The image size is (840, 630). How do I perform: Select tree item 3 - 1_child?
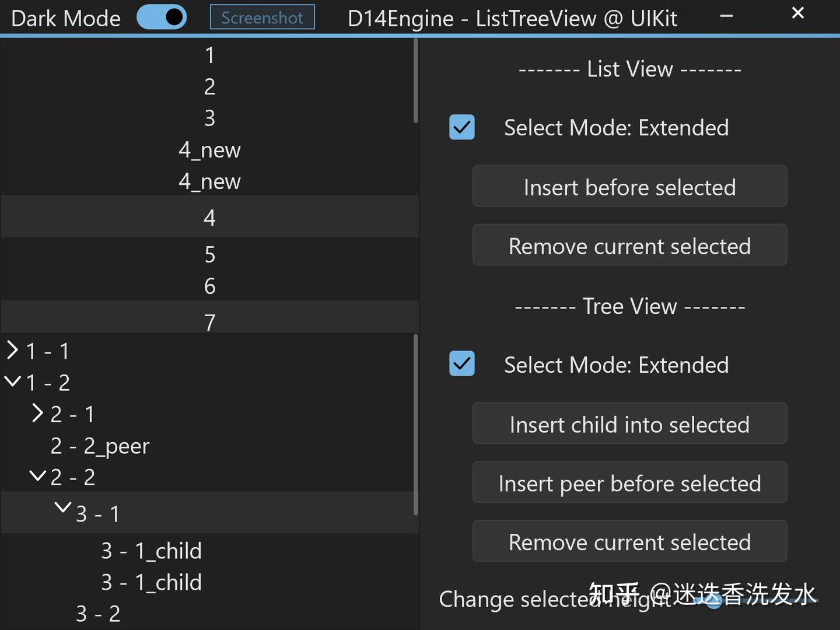tap(152, 550)
